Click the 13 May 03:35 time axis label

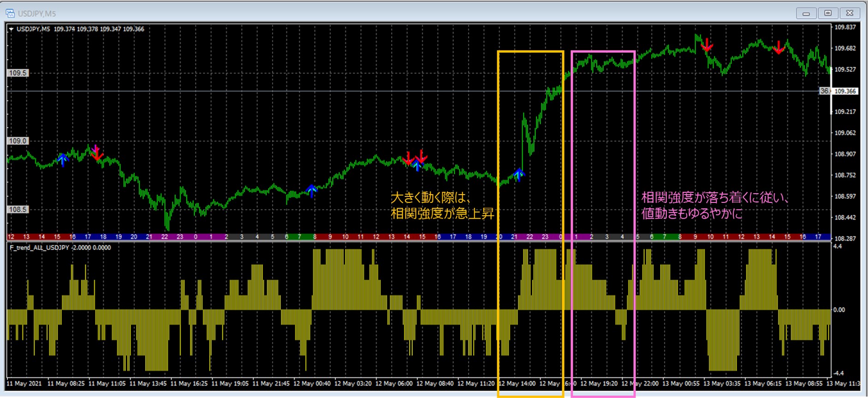(722, 384)
